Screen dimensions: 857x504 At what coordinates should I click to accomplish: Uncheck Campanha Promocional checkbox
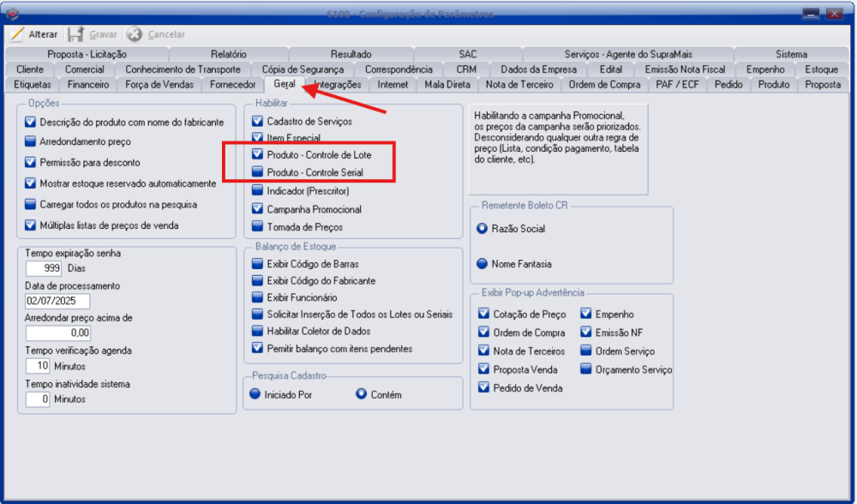tap(257, 209)
